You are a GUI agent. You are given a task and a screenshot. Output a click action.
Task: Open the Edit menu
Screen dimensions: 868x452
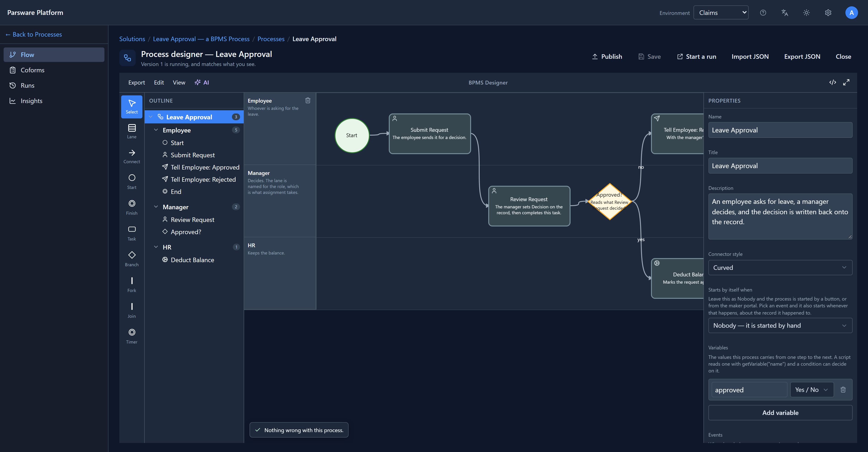pyautogui.click(x=159, y=82)
